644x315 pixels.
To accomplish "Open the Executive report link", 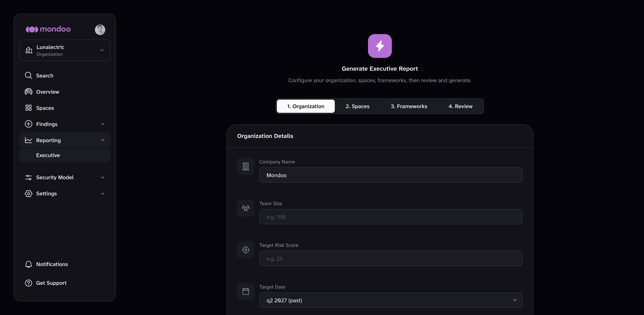I will (65, 155).
